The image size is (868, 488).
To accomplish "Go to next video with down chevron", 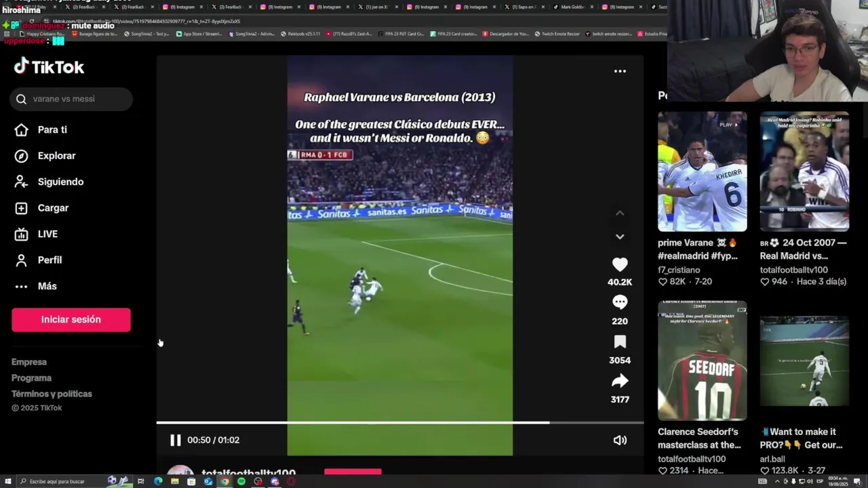I will point(620,237).
